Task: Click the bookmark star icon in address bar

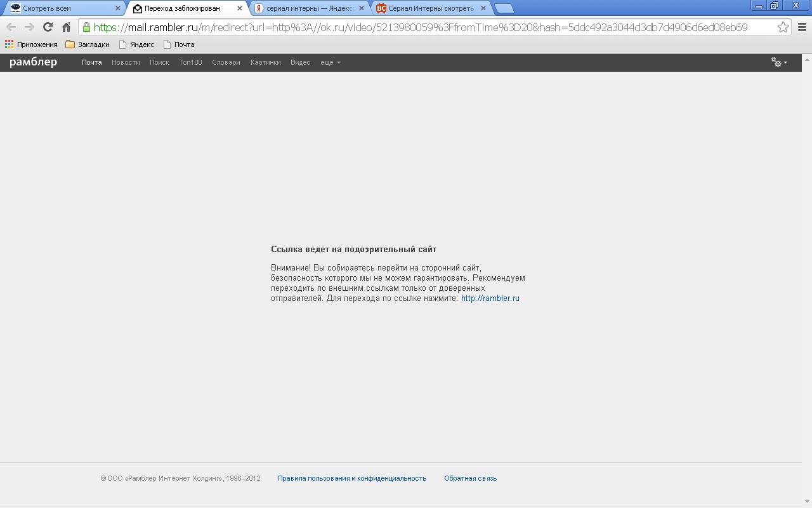Action: (783, 27)
